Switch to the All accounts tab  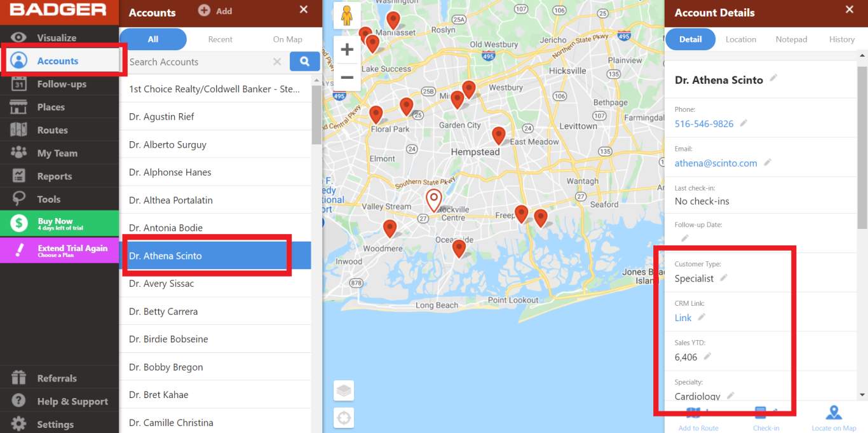pos(153,39)
